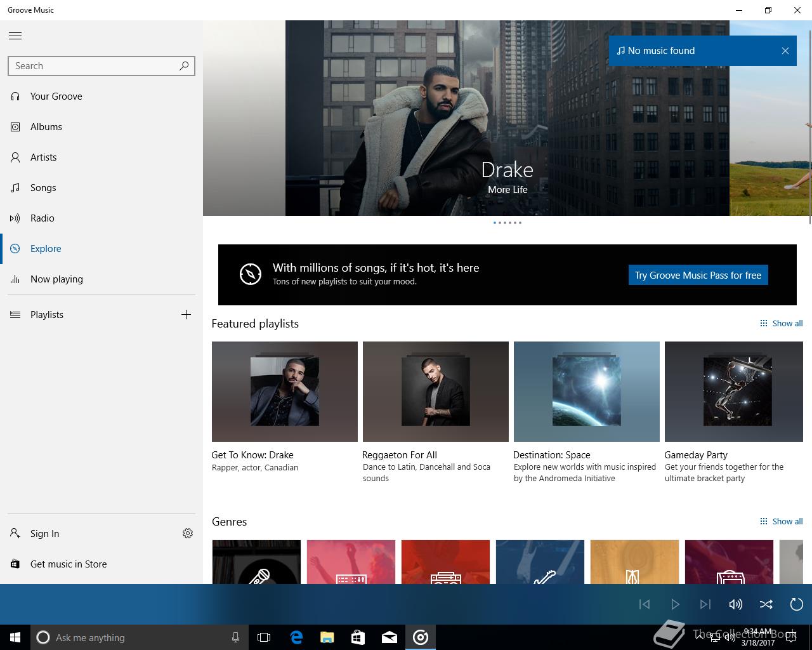
Task: Open the Now playing view
Action: 101,279
